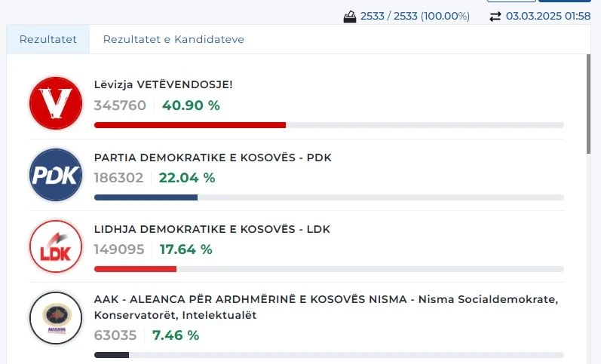Screen dimensions: 601x364
Task: Open the Rezultatet e Kandidateve tab
Action: (173, 39)
